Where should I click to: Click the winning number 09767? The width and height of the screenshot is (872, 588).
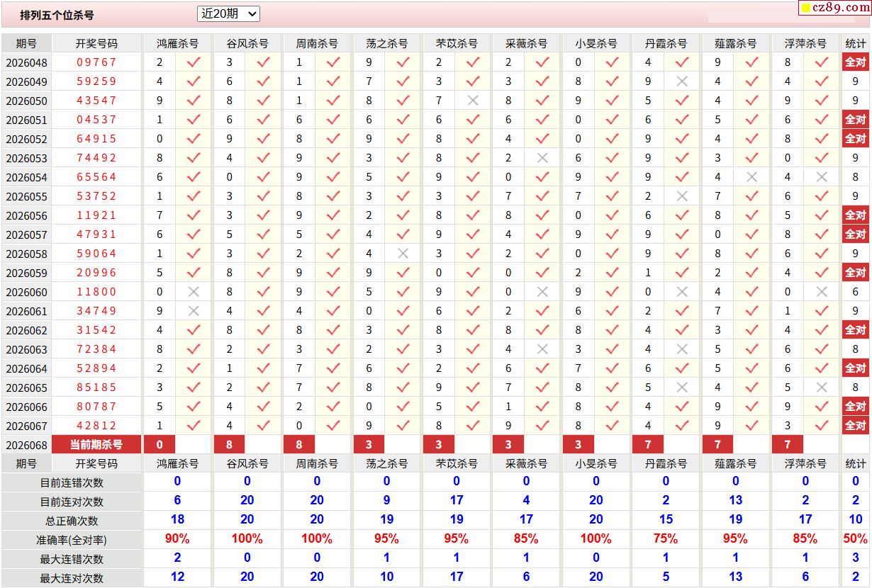(96, 62)
